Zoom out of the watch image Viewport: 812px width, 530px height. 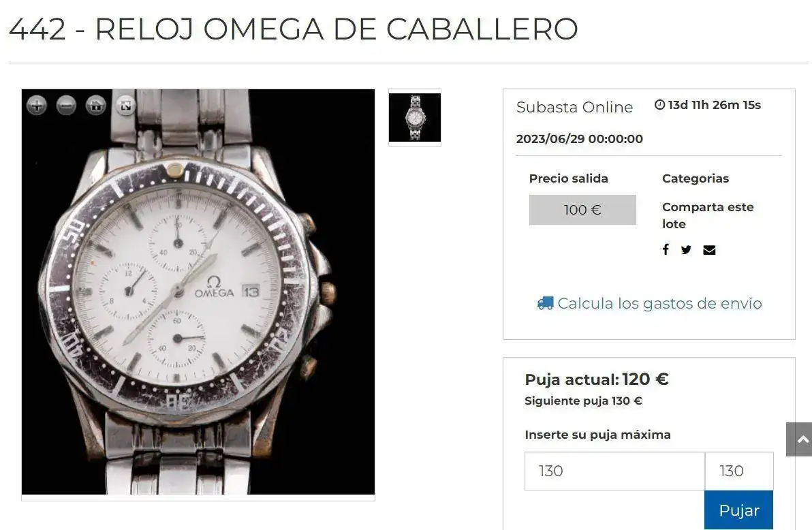pyautogui.click(x=66, y=106)
